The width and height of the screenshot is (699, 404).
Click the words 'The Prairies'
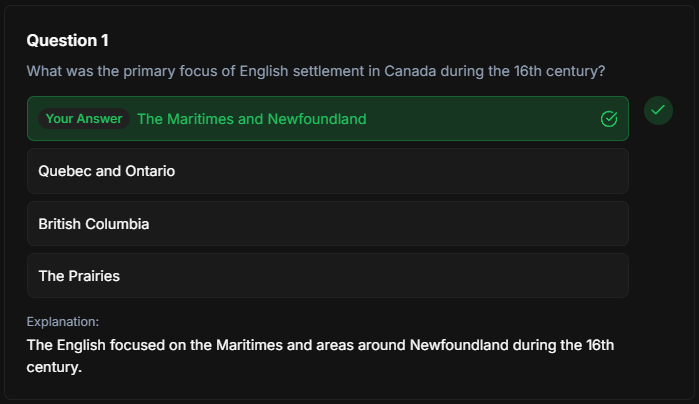point(79,276)
